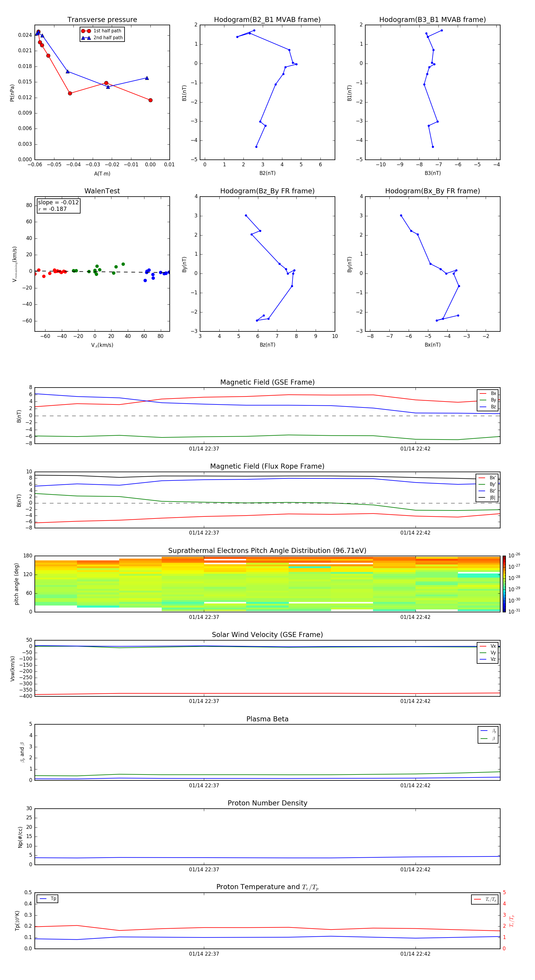The width and height of the screenshot is (535, 980).
Task: Select "Vx" in the solar wind legend
Action: pos(488,646)
